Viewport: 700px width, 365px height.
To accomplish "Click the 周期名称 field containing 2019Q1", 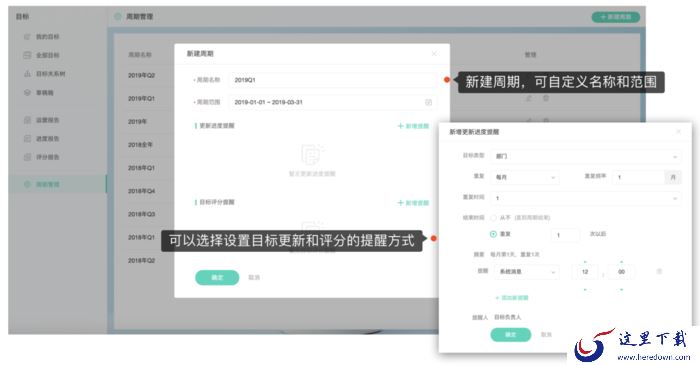I will click(333, 80).
